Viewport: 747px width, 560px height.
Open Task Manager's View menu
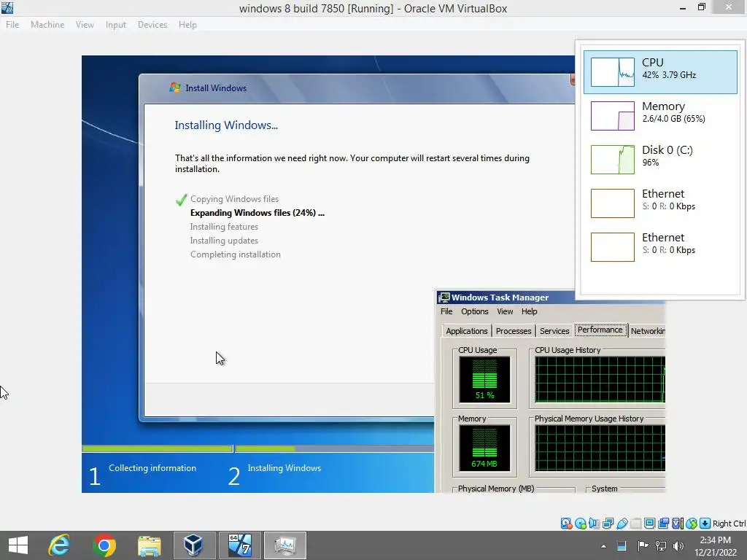[505, 311]
